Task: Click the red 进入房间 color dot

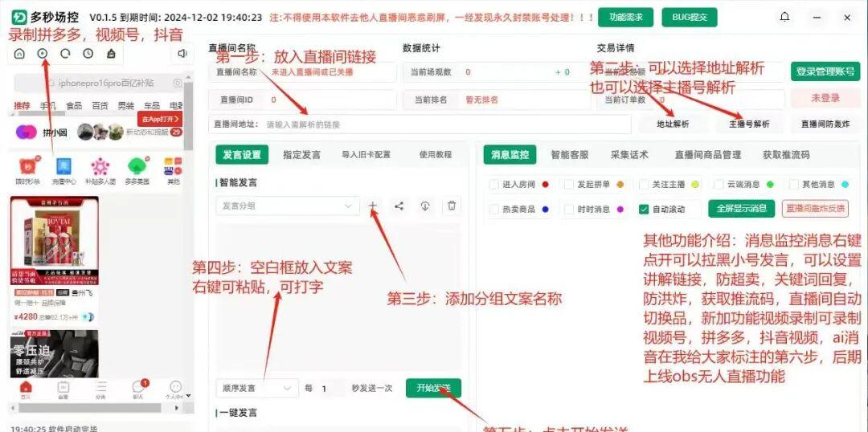Action: pos(546,185)
